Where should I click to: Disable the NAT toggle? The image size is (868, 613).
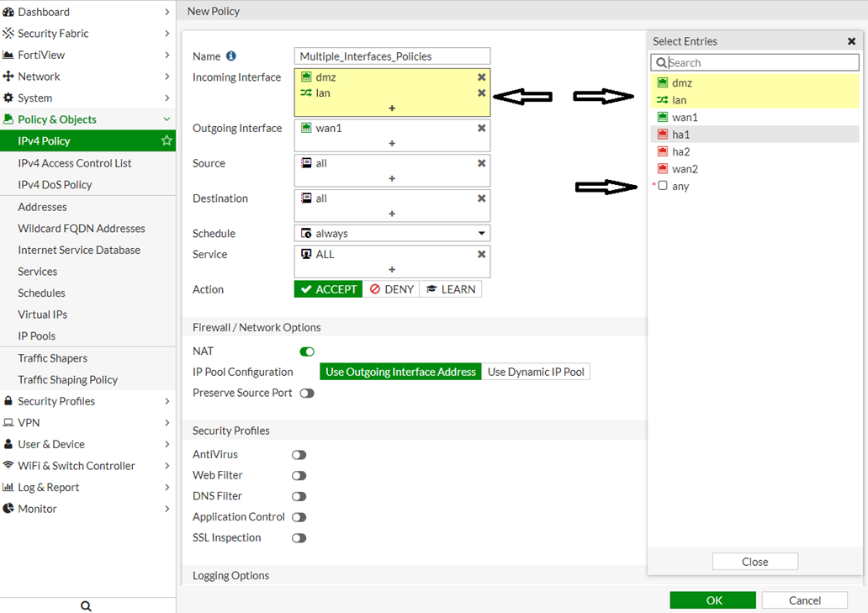tap(307, 351)
